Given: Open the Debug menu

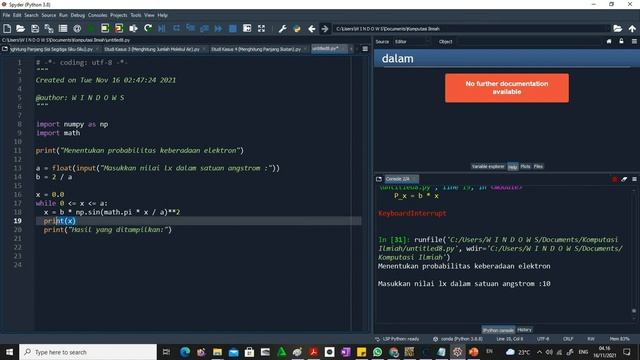Looking at the screenshot, I should pos(78,15).
